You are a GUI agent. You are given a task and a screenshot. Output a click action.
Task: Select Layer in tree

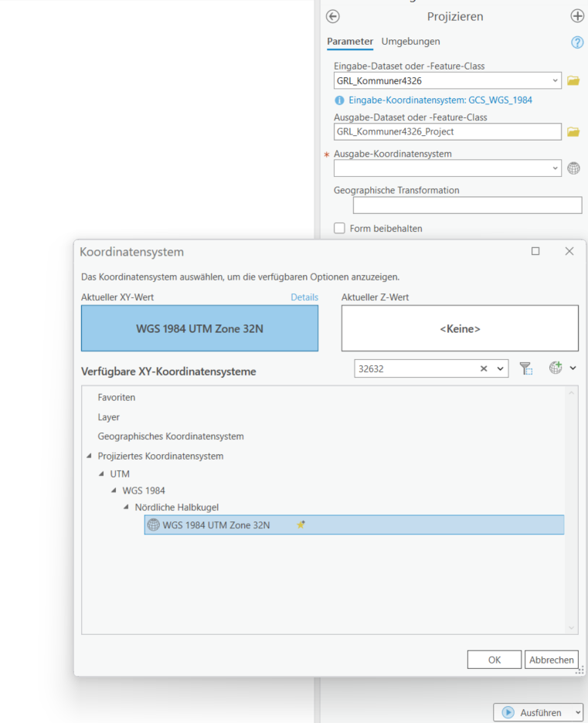tap(108, 417)
